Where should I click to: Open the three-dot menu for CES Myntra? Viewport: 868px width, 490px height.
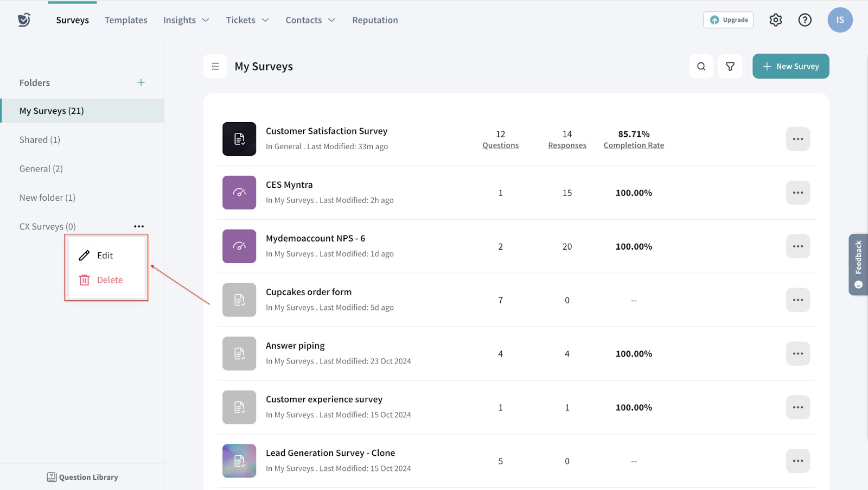(797, 193)
